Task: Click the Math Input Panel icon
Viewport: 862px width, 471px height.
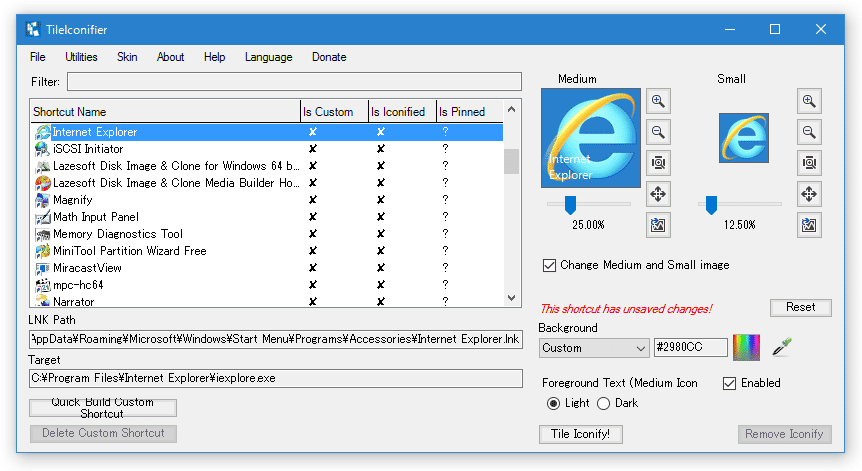Action: 42,217
